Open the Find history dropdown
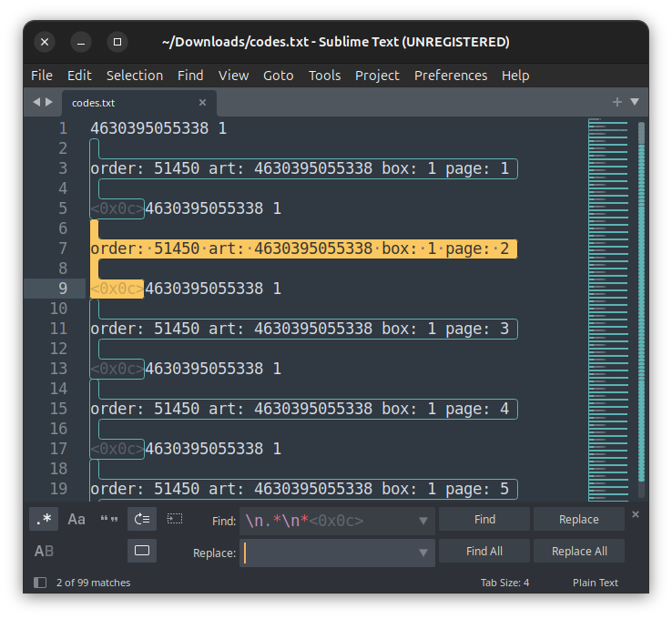672x619 pixels. coord(423,521)
